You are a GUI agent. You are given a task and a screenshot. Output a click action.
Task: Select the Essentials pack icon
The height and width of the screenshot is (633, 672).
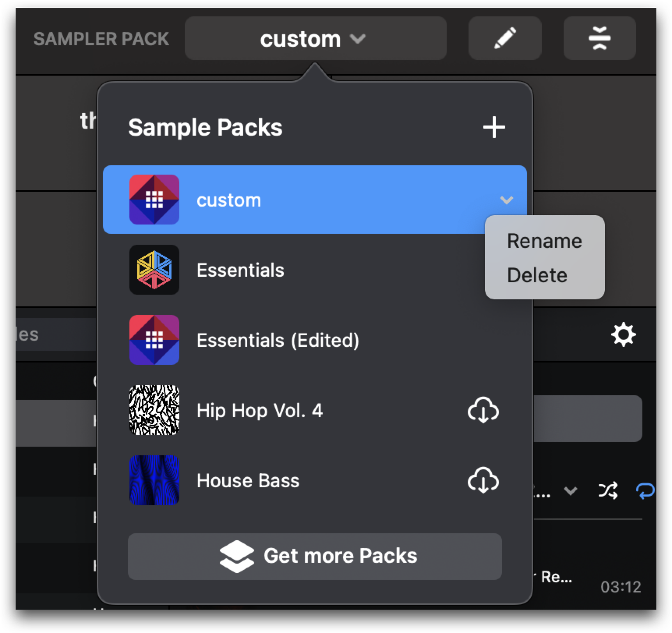(x=154, y=270)
